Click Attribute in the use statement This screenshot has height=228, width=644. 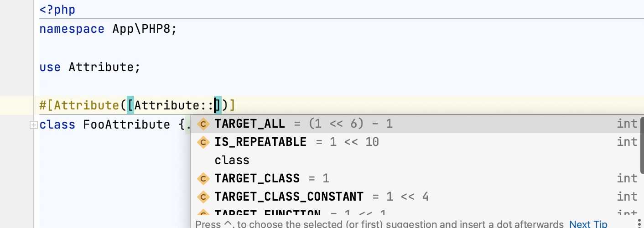(x=101, y=67)
